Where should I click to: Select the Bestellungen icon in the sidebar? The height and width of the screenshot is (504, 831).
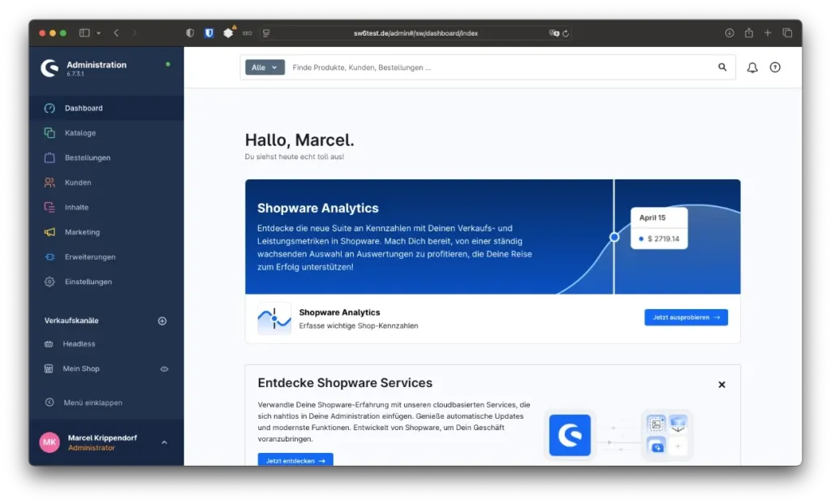(x=51, y=157)
